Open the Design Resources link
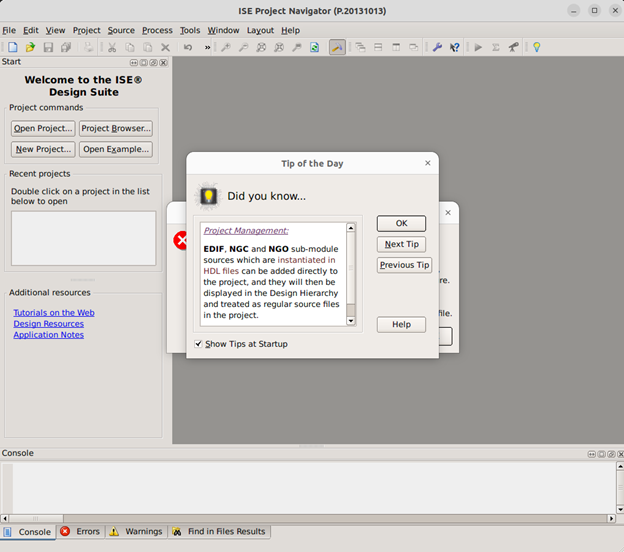624x552 pixels. coord(49,324)
